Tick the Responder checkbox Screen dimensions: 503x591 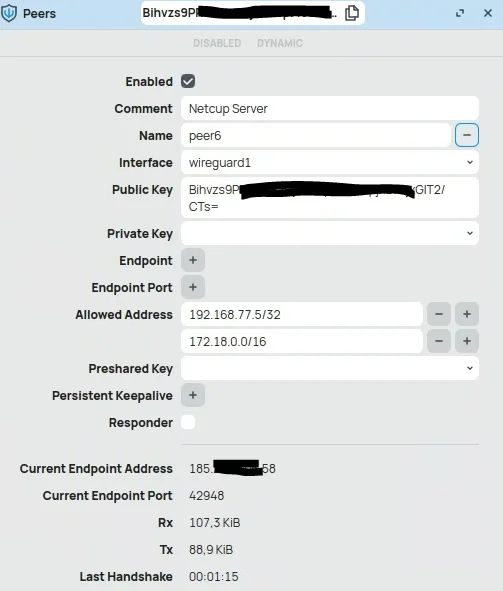[188, 422]
